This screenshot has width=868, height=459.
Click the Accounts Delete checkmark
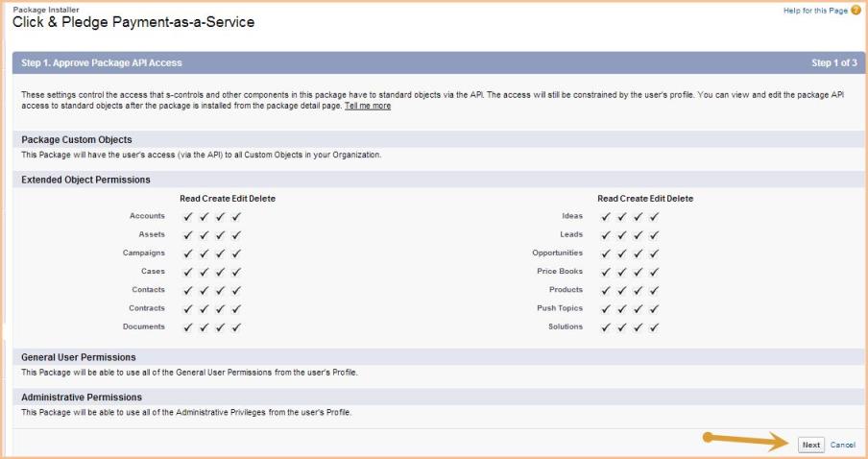(236, 216)
